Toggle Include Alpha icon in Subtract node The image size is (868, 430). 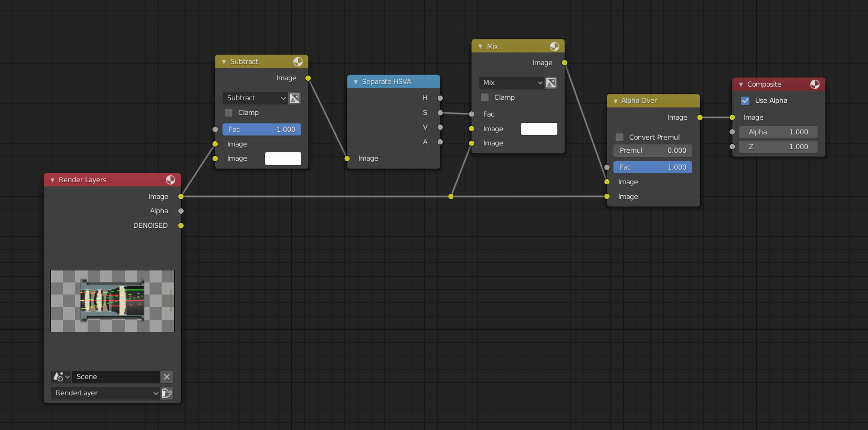(295, 98)
